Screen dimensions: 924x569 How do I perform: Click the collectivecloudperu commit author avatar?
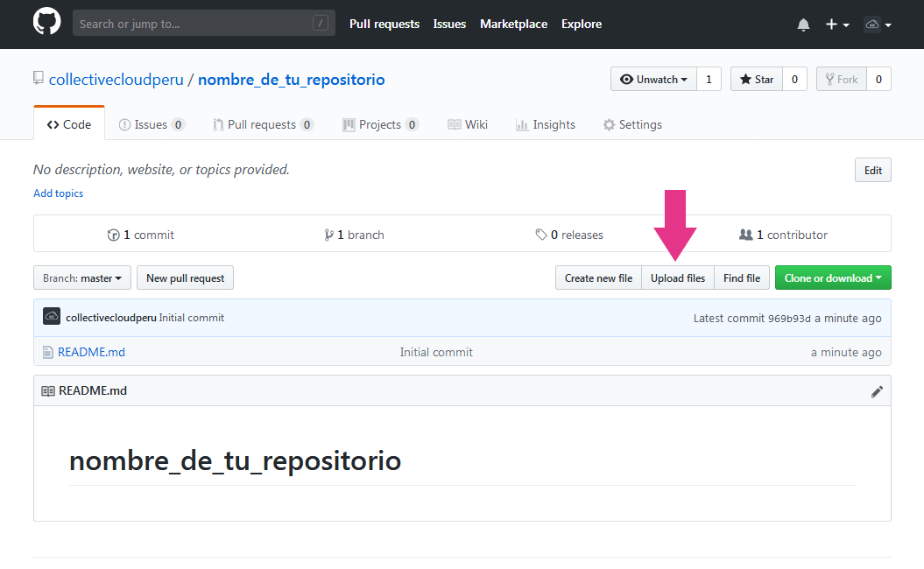(52, 317)
